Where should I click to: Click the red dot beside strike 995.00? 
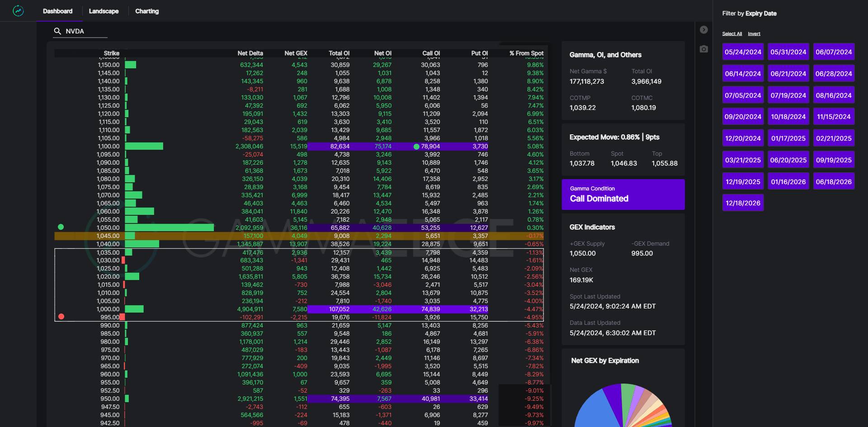coord(61,317)
